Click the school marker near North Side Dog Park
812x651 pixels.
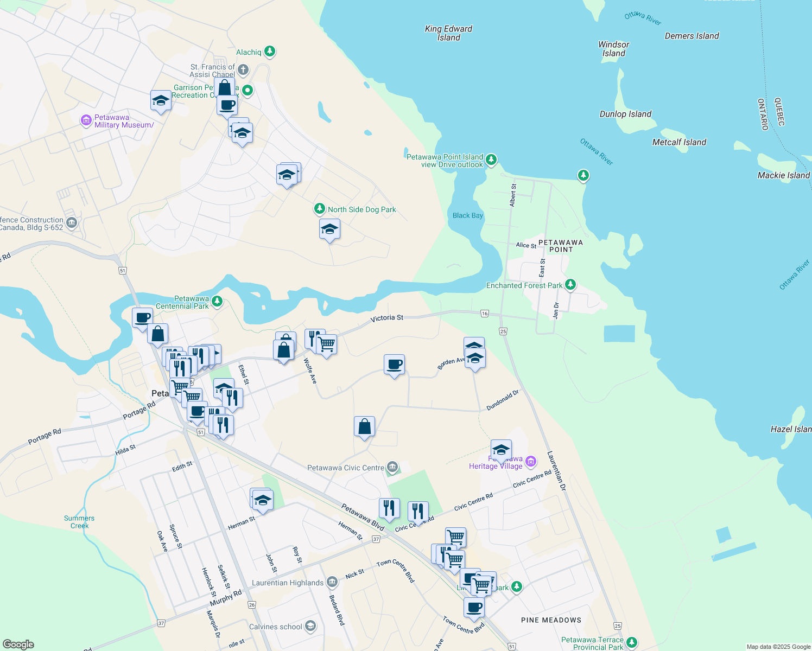tap(329, 229)
